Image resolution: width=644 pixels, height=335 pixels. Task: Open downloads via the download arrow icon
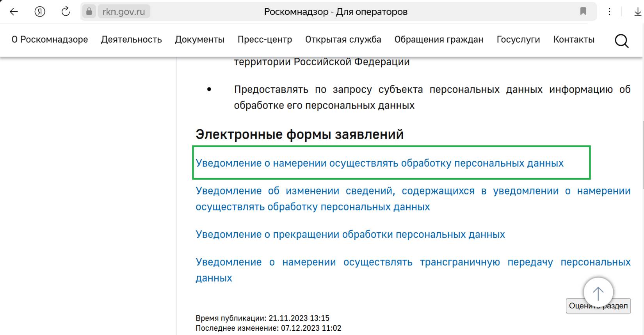637,12
